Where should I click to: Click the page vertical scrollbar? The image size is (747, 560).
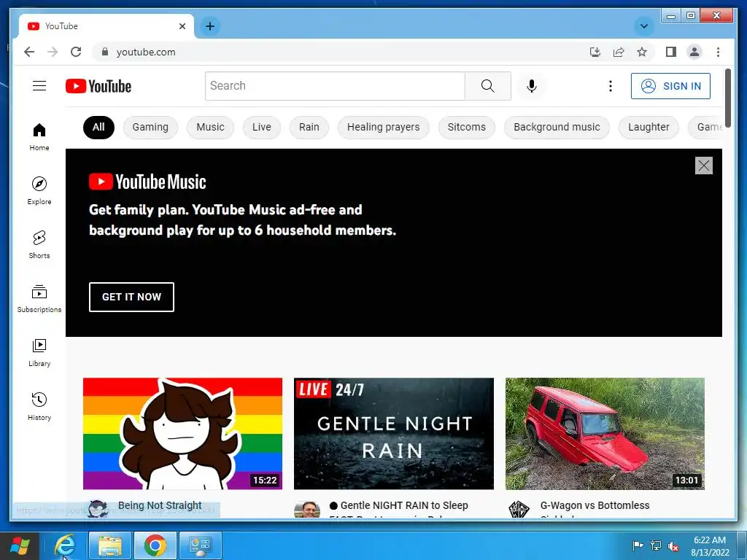tap(727, 98)
